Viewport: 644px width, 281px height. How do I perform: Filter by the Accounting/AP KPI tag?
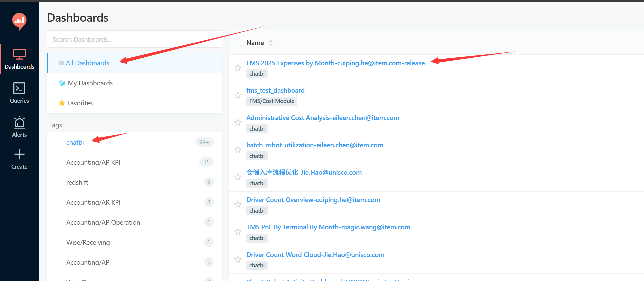point(93,162)
